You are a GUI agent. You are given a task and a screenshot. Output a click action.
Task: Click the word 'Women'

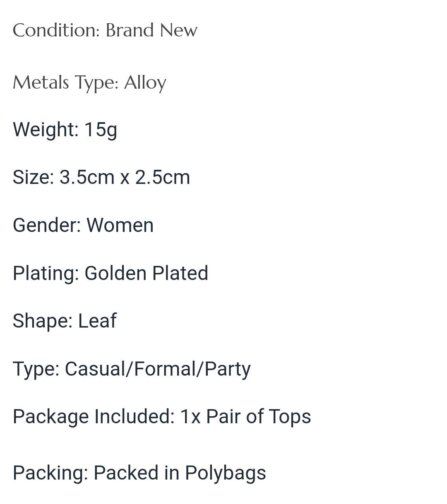pos(120,225)
